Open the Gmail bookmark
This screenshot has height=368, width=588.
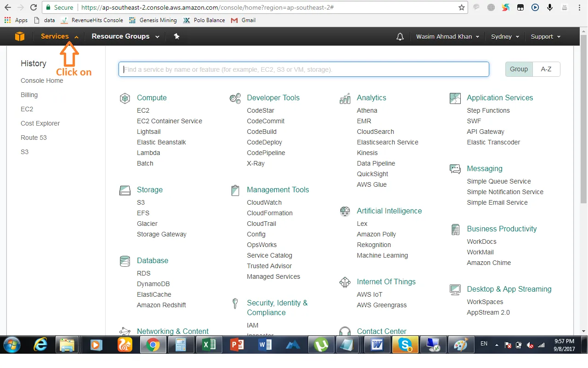click(x=243, y=20)
